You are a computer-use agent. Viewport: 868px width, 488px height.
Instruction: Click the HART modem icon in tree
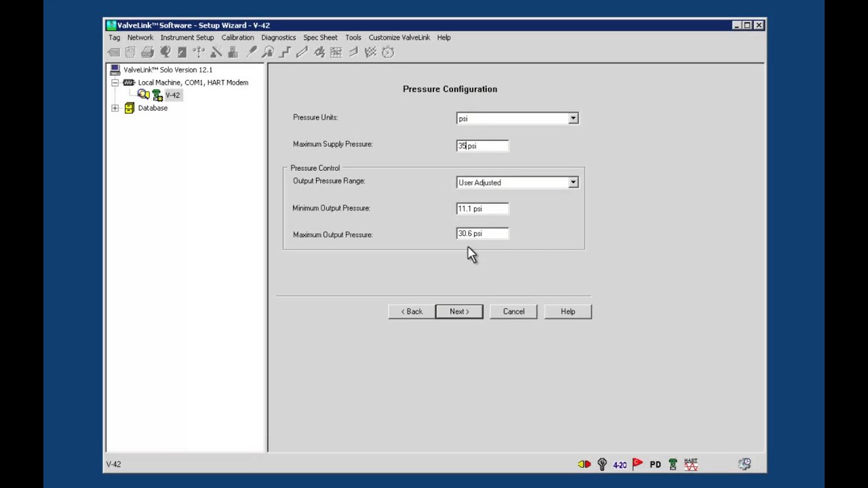129,83
